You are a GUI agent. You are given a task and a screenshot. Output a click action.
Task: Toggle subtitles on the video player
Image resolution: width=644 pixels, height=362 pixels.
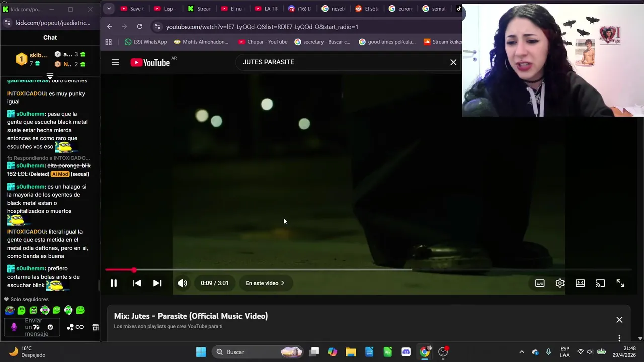tap(540, 283)
